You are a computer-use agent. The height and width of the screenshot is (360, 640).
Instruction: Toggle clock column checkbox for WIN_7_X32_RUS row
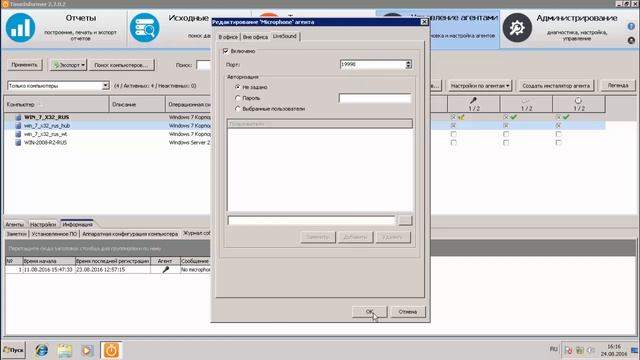point(558,117)
